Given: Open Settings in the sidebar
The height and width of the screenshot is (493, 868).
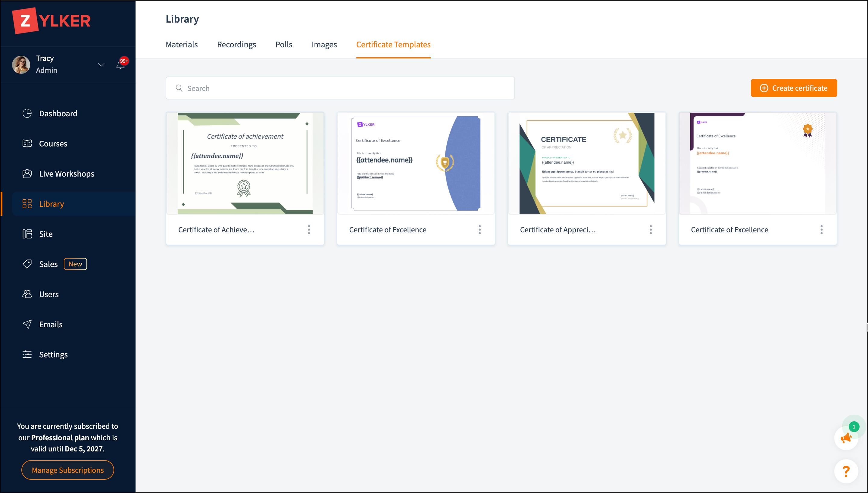Looking at the screenshot, I should [x=53, y=354].
